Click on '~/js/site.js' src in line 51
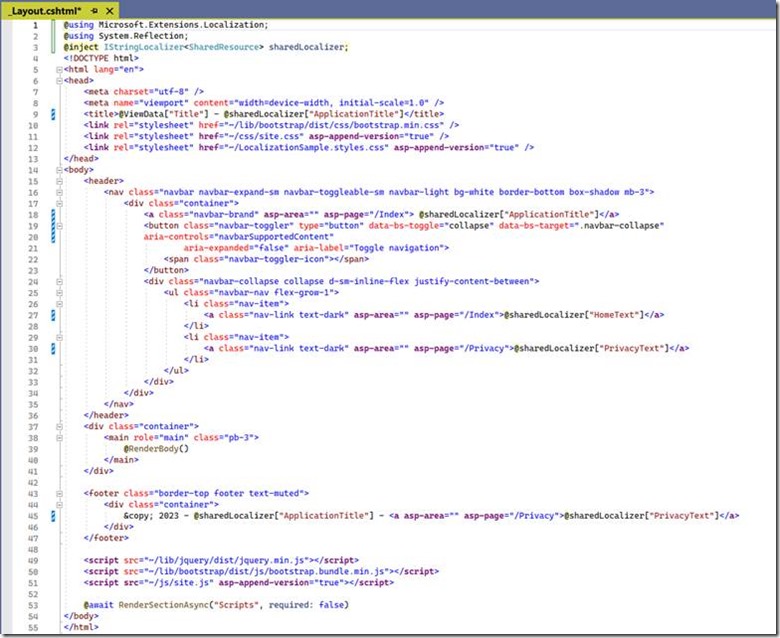The width and height of the screenshot is (780, 638). click(179, 583)
